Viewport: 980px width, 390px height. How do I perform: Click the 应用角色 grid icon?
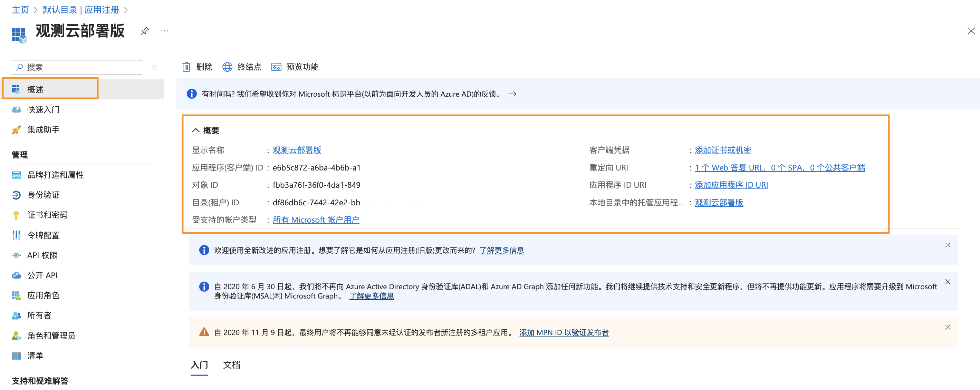point(16,295)
